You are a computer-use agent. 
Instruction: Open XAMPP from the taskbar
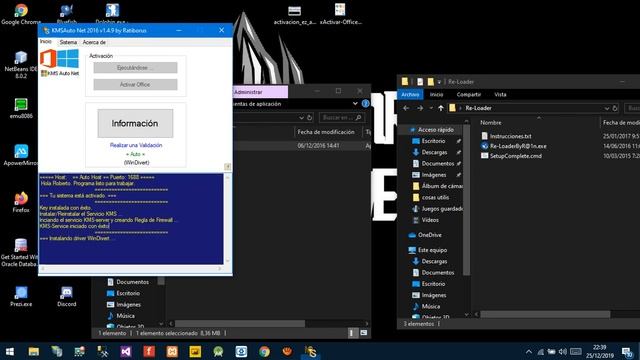172,351
